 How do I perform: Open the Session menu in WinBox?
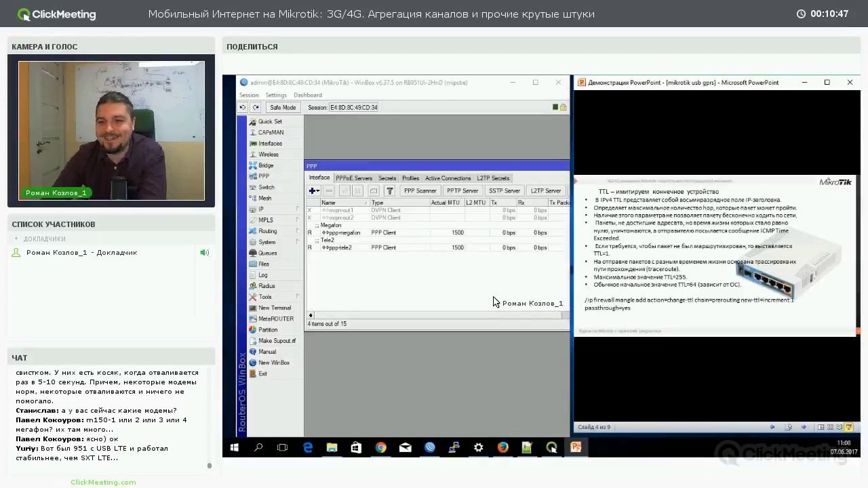click(x=249, y=95)
